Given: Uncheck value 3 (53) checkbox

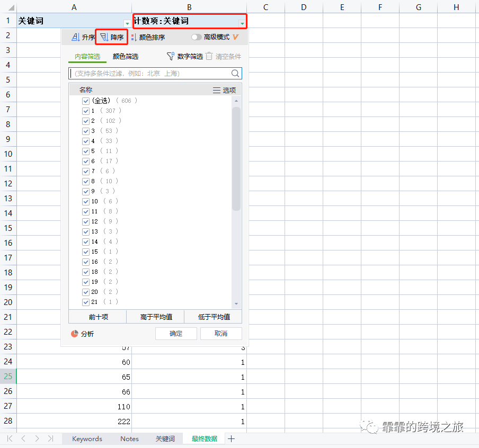Looking at the screenshot, I should pos(86,131).
